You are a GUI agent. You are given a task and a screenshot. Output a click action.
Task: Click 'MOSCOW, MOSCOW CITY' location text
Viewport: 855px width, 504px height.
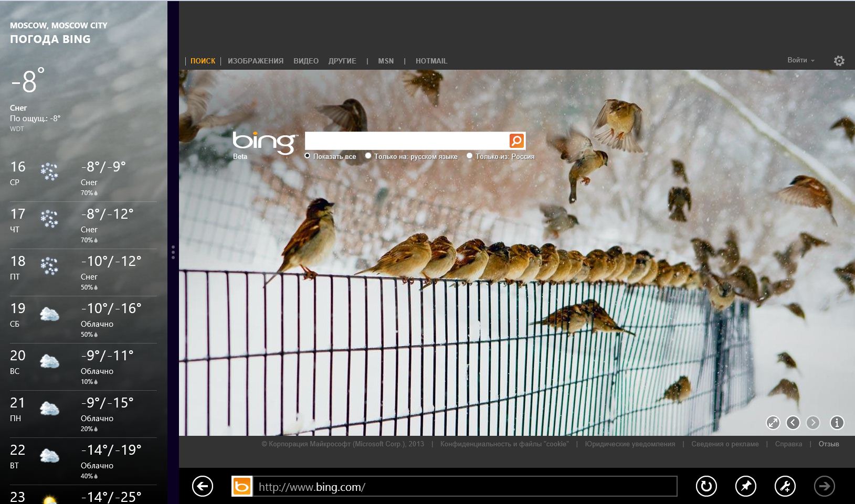tap(59, 25)
